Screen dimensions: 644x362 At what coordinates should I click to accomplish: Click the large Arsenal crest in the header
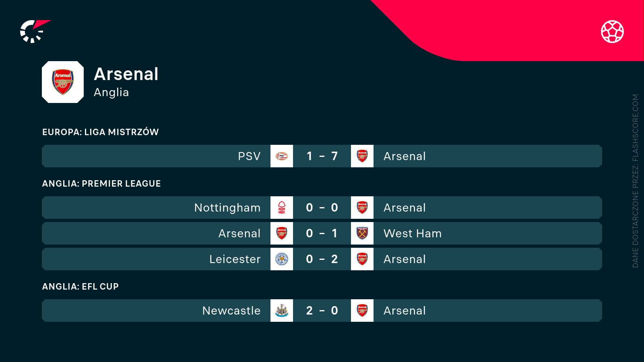tap(63, 82)
